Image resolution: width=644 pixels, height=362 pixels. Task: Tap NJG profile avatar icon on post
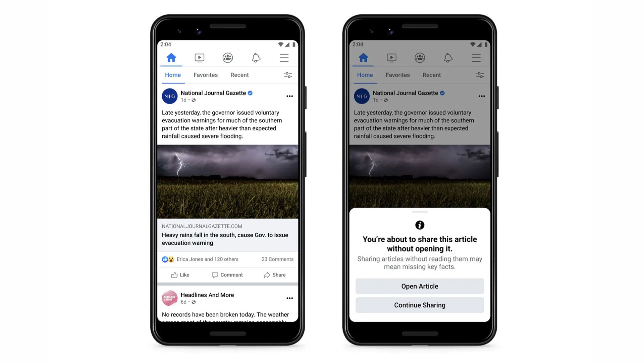[x=169, y=96]
